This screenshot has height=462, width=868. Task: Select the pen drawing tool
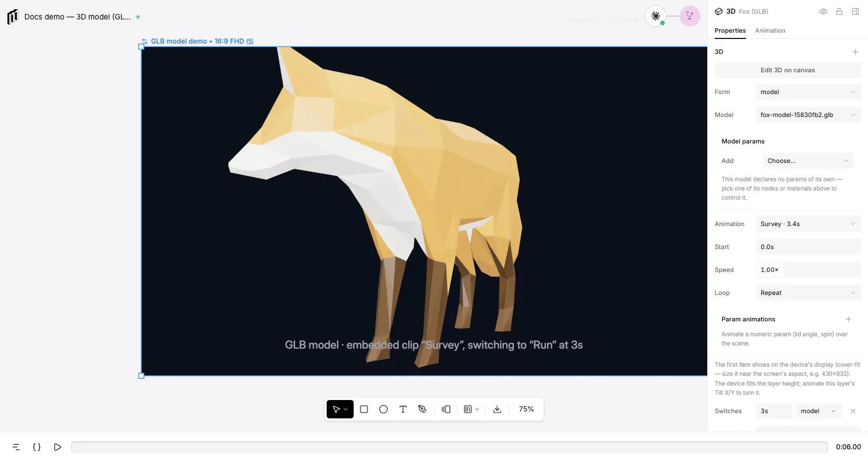[x=423, y=409]
